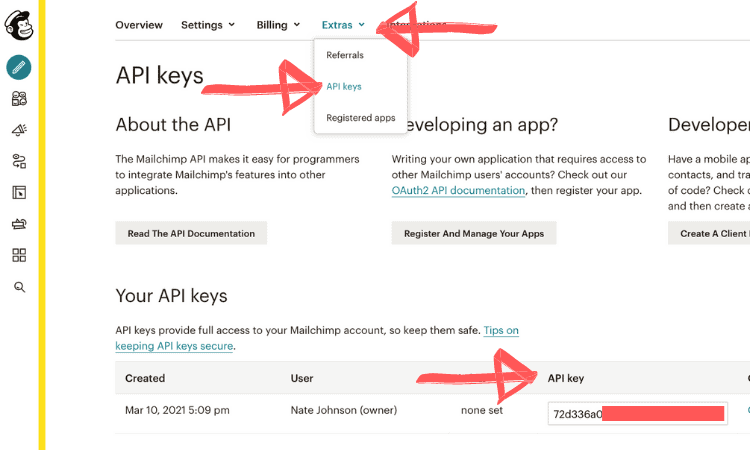Click Read The API Documentation button

191,233
